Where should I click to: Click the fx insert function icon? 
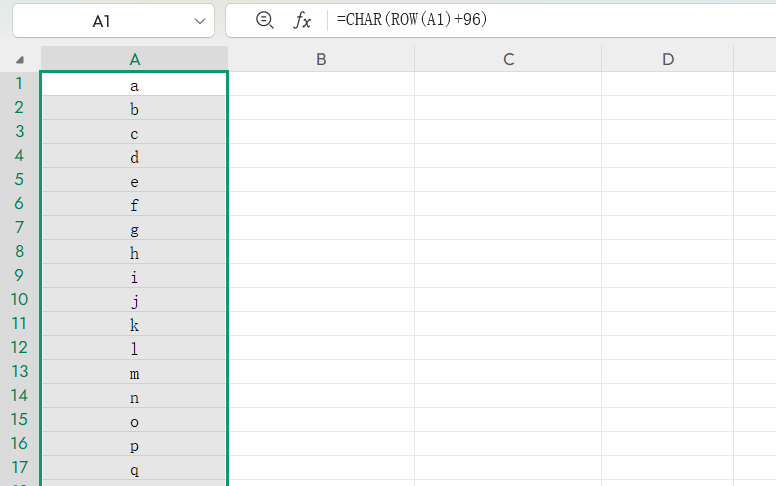click(302, 21)
